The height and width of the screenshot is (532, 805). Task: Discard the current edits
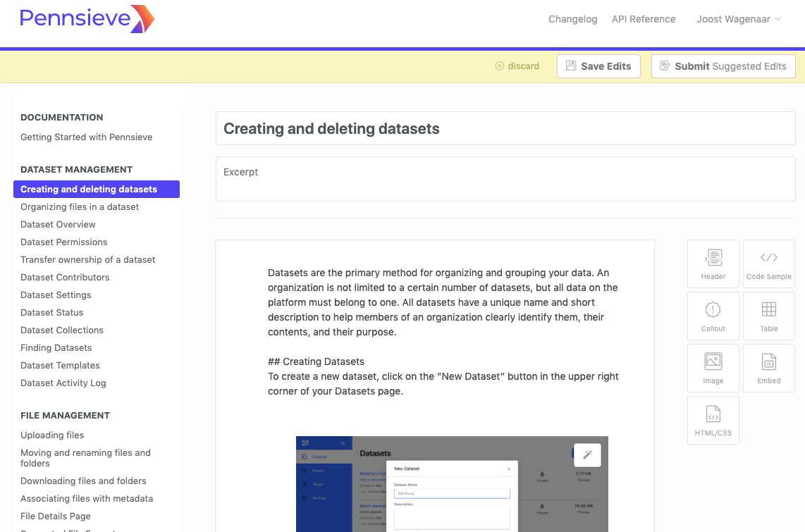tap(517, 66)
